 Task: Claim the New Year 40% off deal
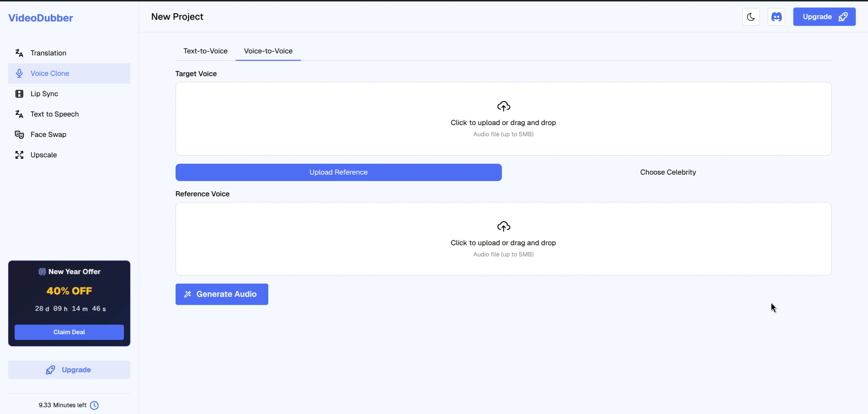[69, 332]
